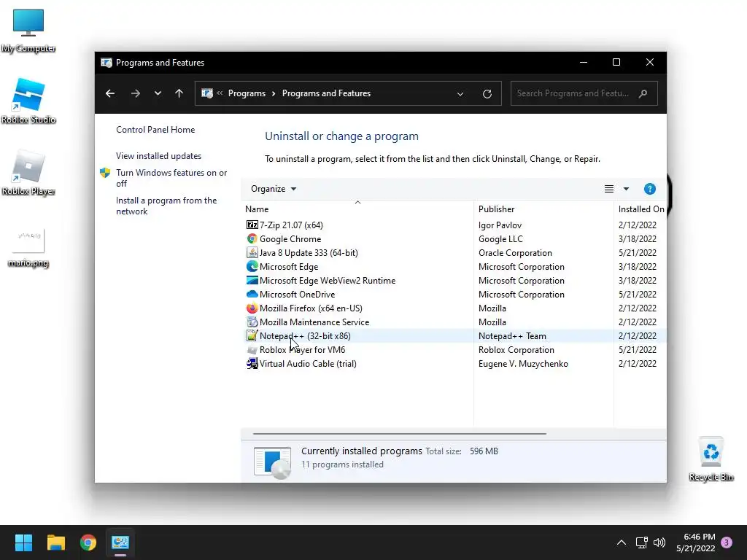Select the Roblox Player for VM6 icon

pyautogui.click(x=252, y=349)
